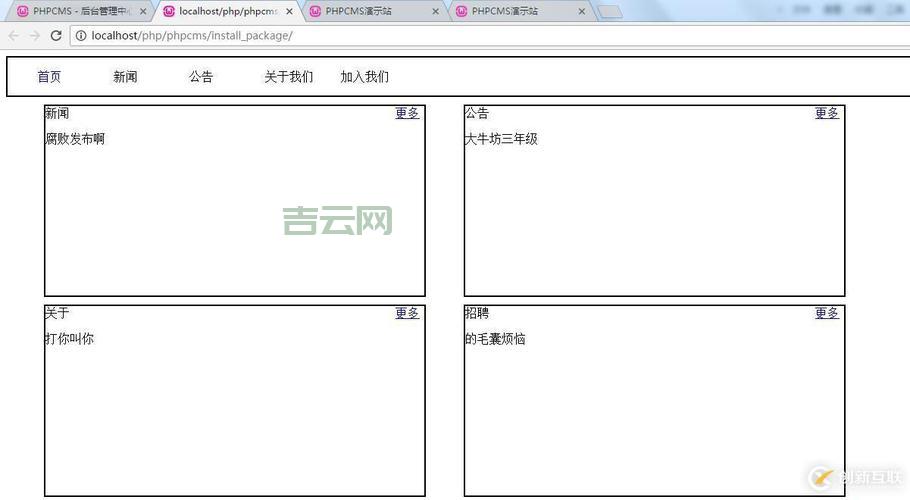Open 公告 in navigation menu
This screenshot has width=910, height=500.
[201, 77]
